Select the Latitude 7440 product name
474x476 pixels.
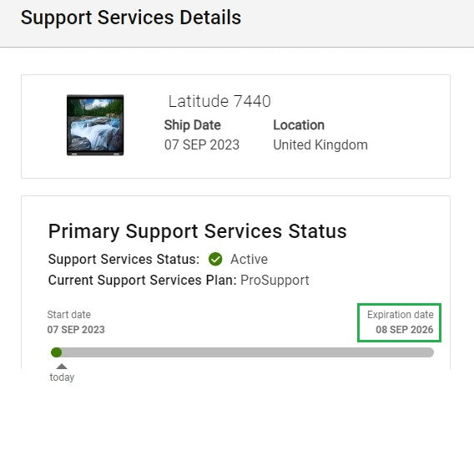(219, 101)
